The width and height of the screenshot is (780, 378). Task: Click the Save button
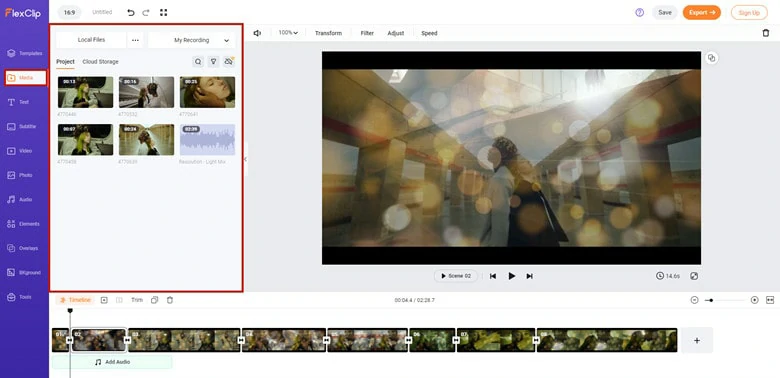(x=665, y=12)
